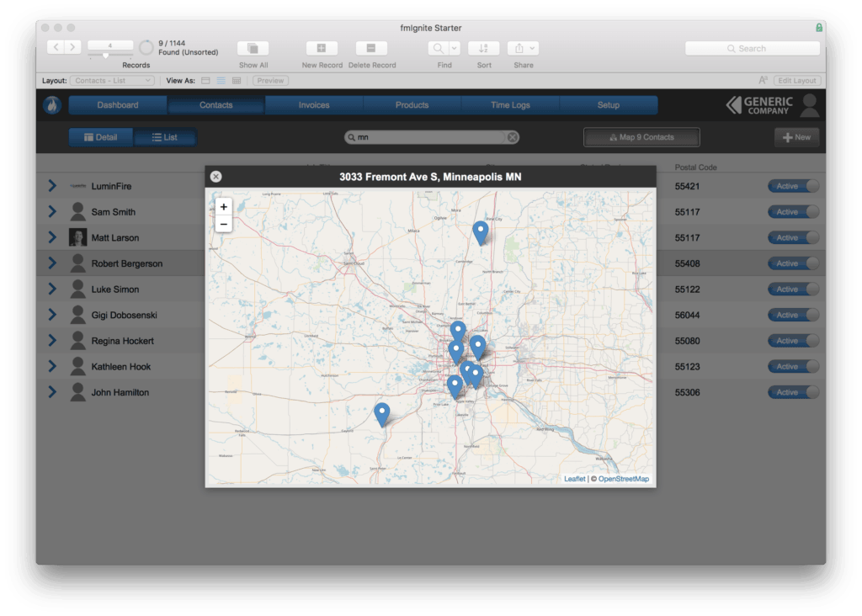
Task: Expand Luke Simon's record with the chevron
Action: click(51, 289)
